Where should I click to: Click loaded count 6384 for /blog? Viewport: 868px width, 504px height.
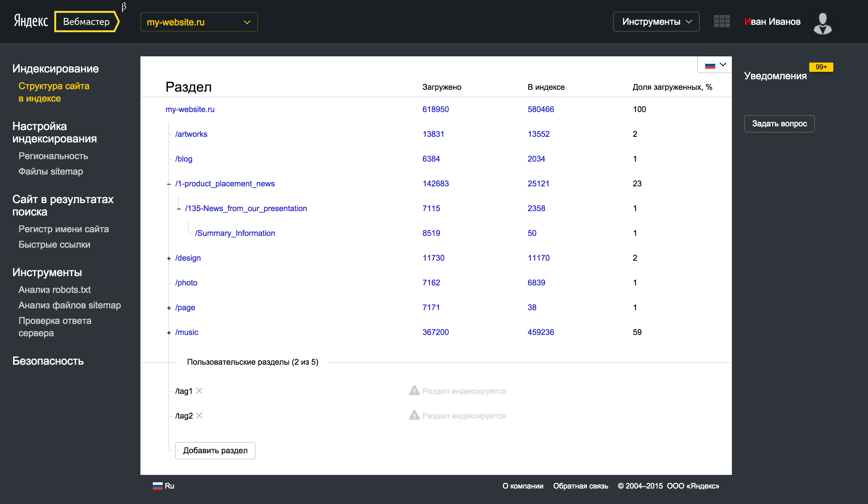point(431,159)
